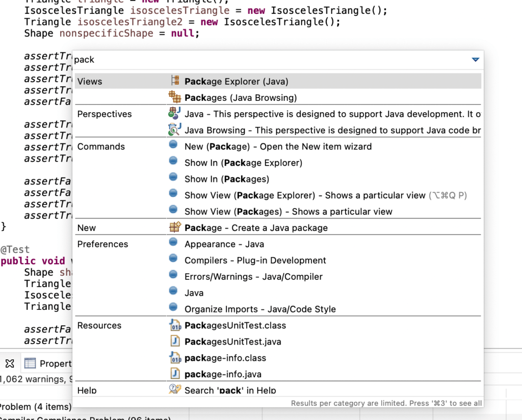Click icon beside Show In (Package Explorer)
This screenshot has height=420, width=522.
click(173, 161)
